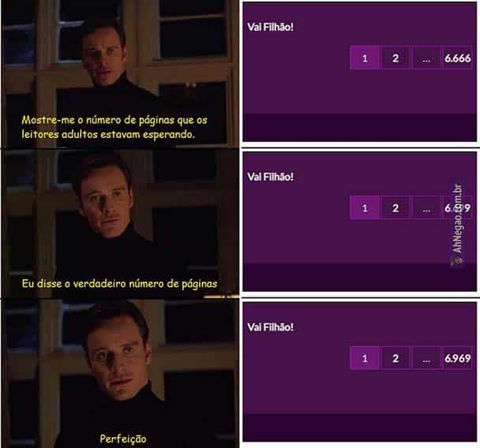Click page 1 in bottom pagination
The image size is (480, 448).
point(365,358)
